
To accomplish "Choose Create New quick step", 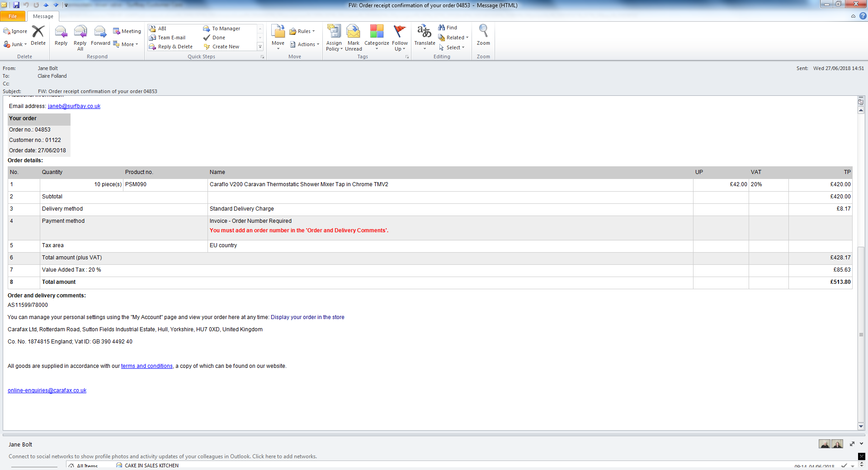I will [x=222, y=47].
